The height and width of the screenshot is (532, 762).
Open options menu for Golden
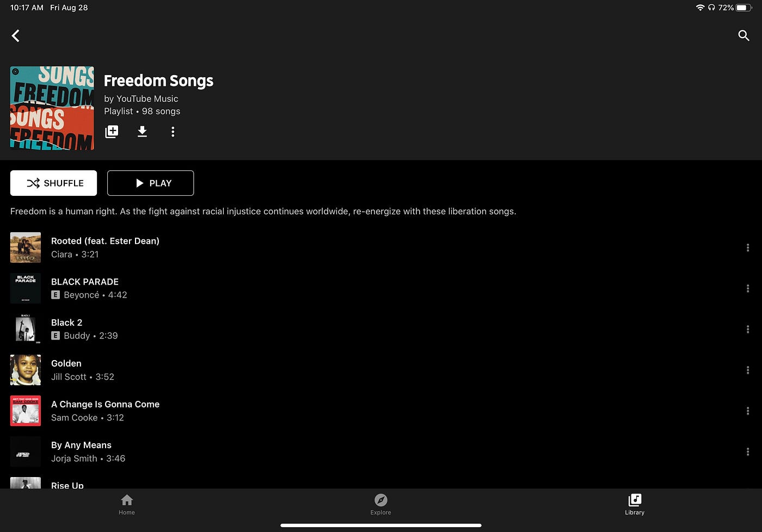747,370
